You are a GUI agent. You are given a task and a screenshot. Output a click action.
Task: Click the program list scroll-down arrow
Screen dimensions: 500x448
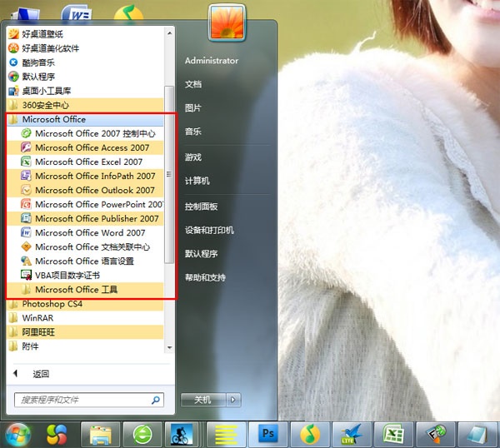coord(169,347)
